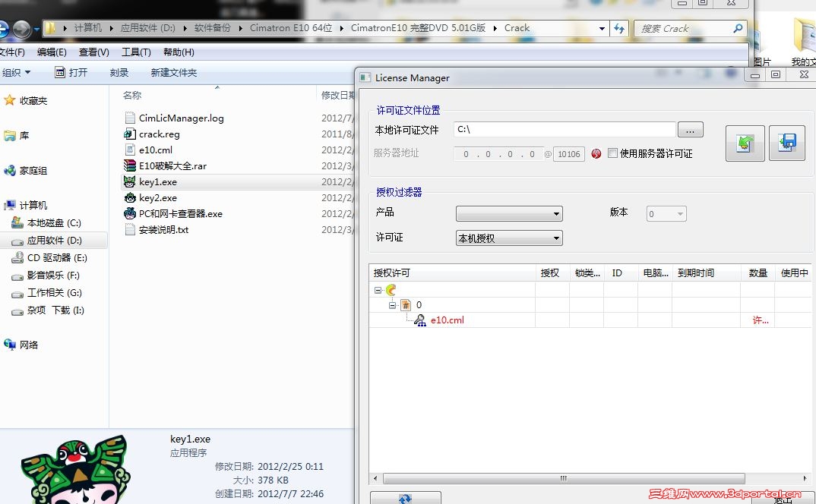Screen dimensions: 816x504
Task: Click the E10破解大全.rar archive icon
Action: point(130,166)
